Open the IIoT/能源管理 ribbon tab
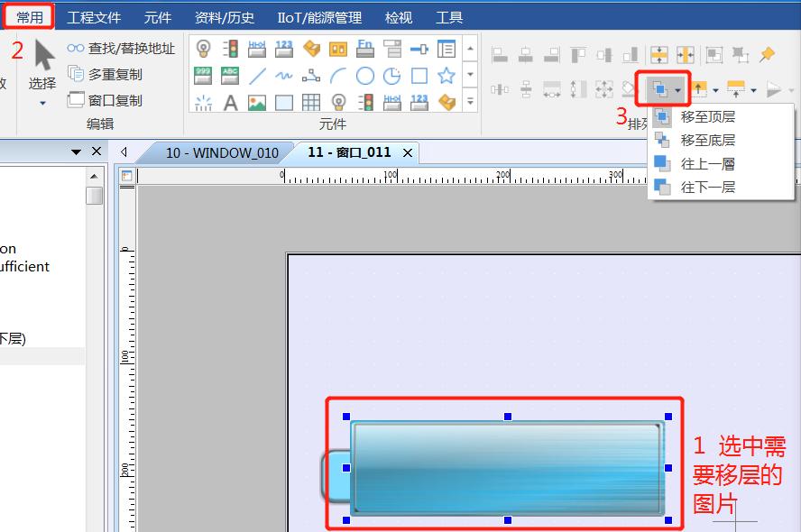The width and height of the screenshot is (801, 532). [x=319, y=17]
